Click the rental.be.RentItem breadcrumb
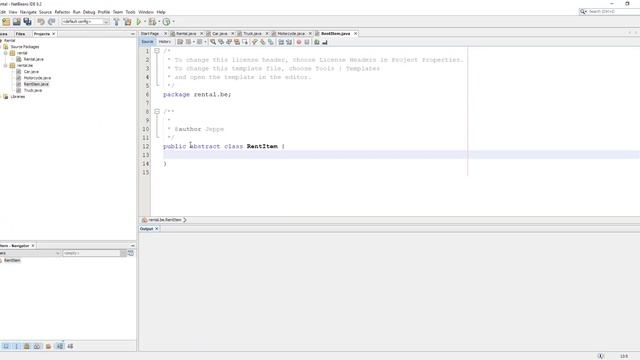 [x=164, y=220]
